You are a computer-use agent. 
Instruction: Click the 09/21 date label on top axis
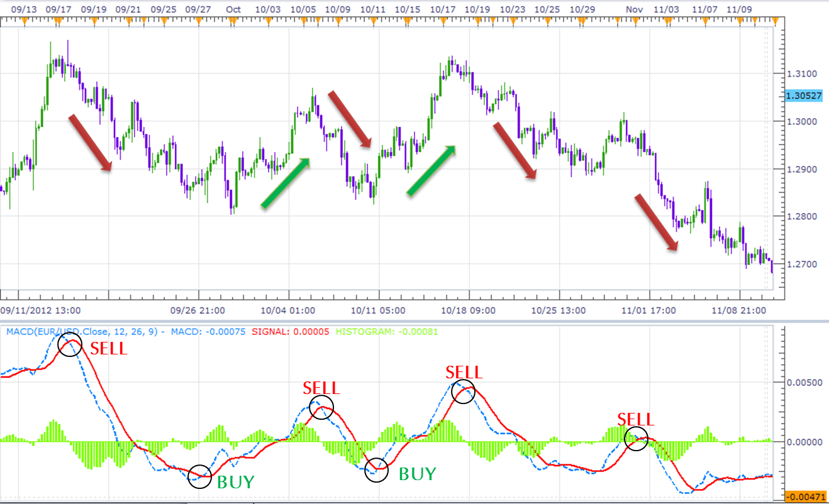(x=128, y=9)
